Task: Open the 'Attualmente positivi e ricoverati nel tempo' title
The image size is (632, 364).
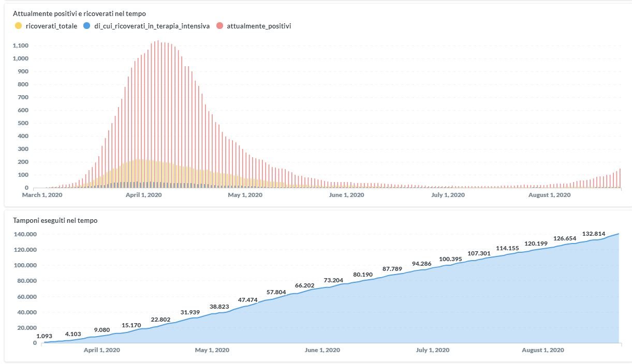Action: [x=79, y=13]
